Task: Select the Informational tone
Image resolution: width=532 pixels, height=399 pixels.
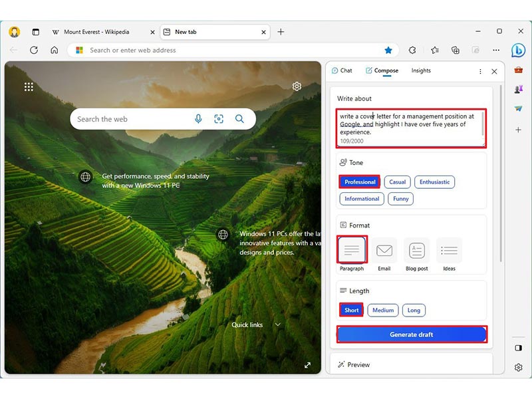Action: pos(362,199)
